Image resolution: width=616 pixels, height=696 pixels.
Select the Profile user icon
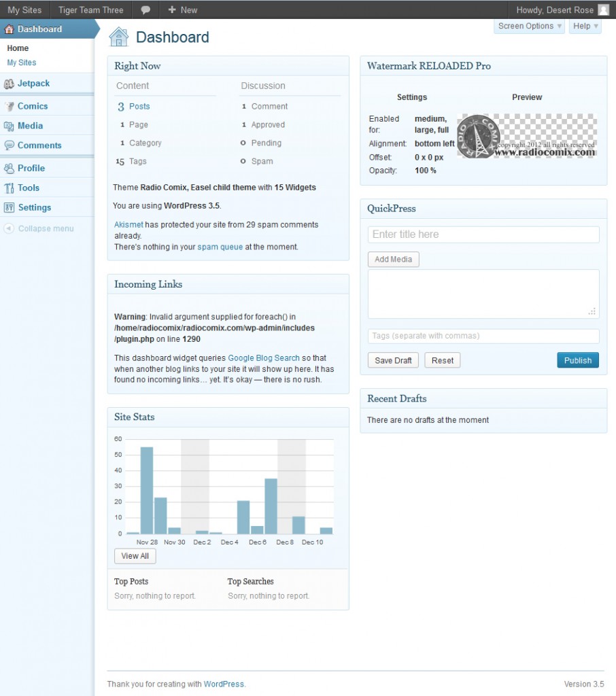coord(9,168)
